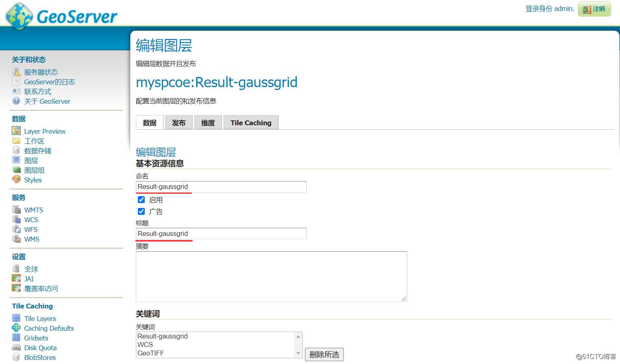This screenshot has height=364, width=620.
Task: Open the Layer Preview link
Action: (45, 131)
